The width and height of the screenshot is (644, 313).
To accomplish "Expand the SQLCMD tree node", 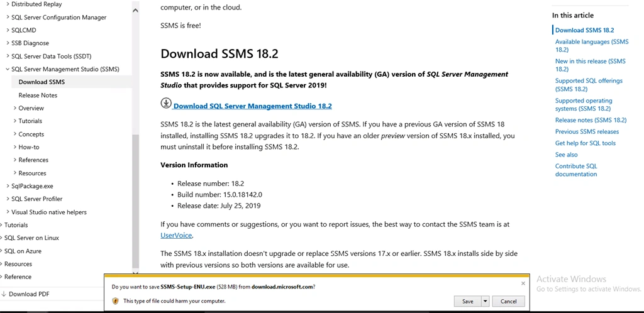I will coord(8,30).
